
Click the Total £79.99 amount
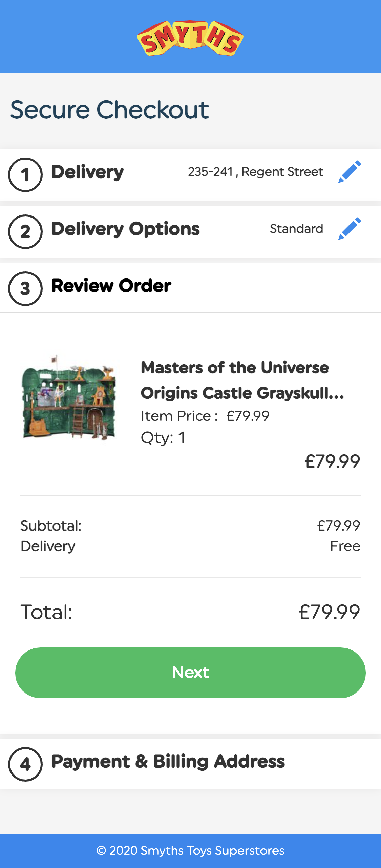pos(329,612)
